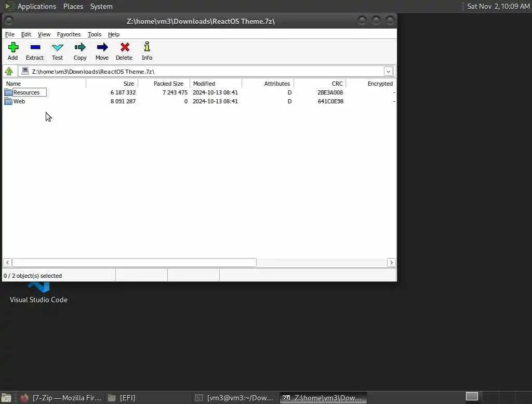This screenshot has height=404, width=532.
Task: Click Web size 8 091 287
Action: click(x=123, y=101)
